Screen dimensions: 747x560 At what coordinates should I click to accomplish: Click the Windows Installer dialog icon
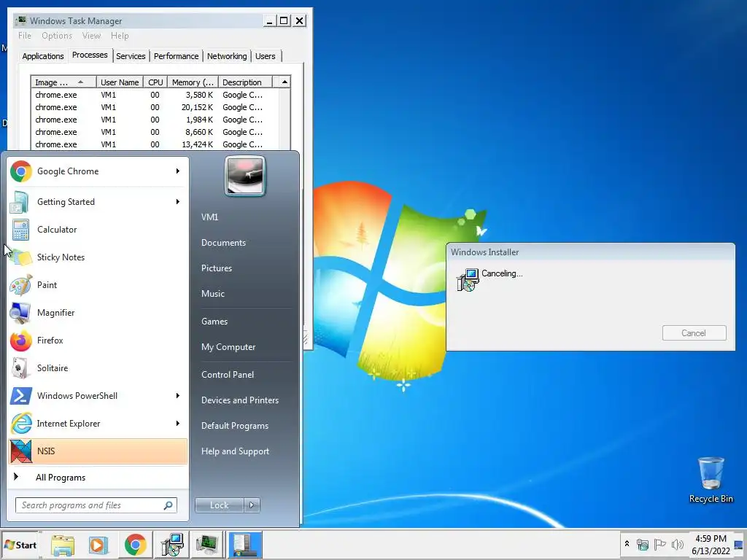(468, 280)
